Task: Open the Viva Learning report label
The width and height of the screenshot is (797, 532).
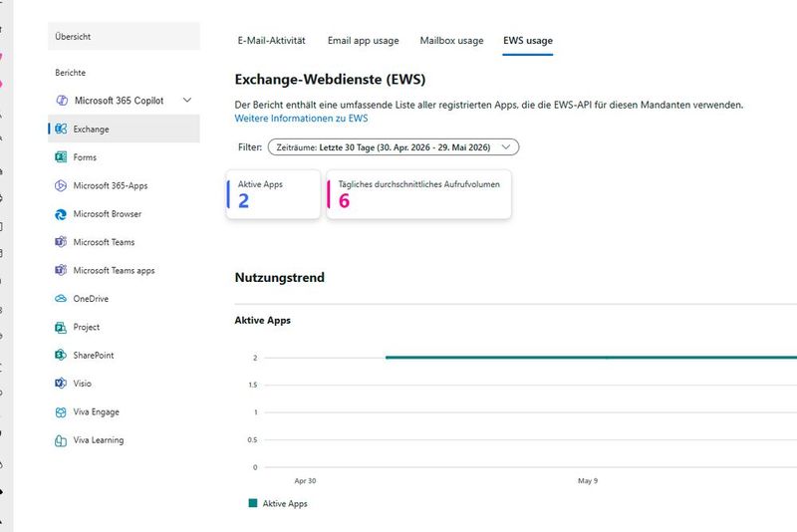Action: point(98,440)
